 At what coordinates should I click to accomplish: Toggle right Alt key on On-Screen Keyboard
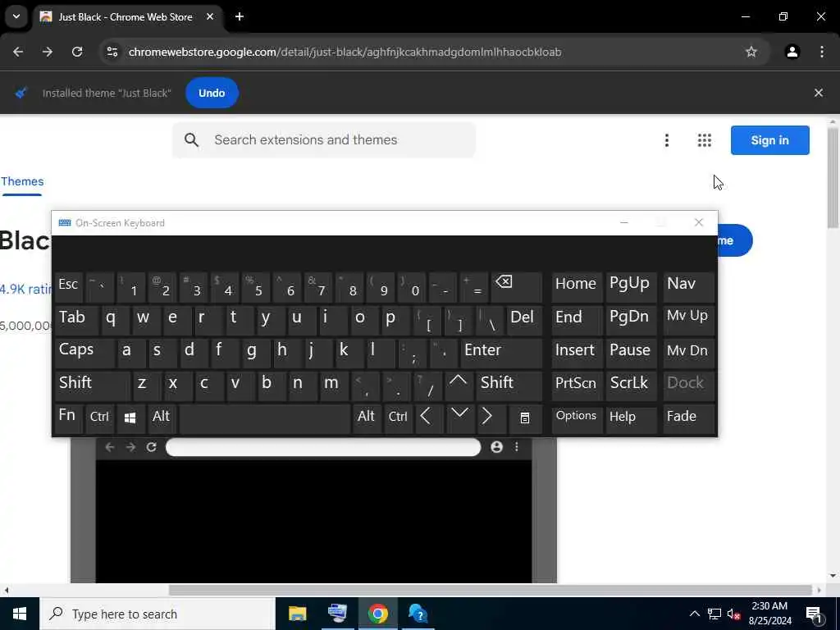click(x=367, y=418)
